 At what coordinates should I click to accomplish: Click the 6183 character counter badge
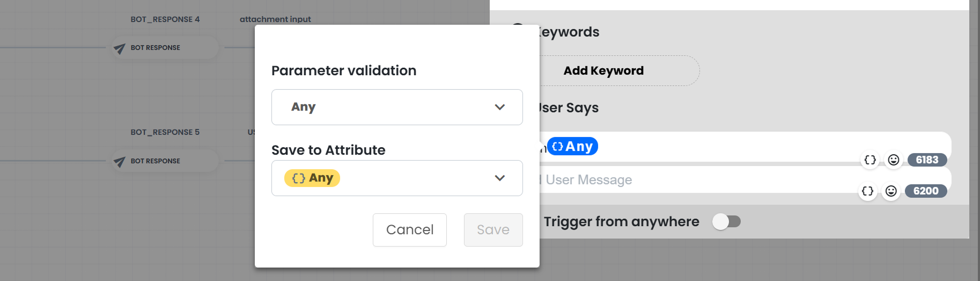[927, 160]
